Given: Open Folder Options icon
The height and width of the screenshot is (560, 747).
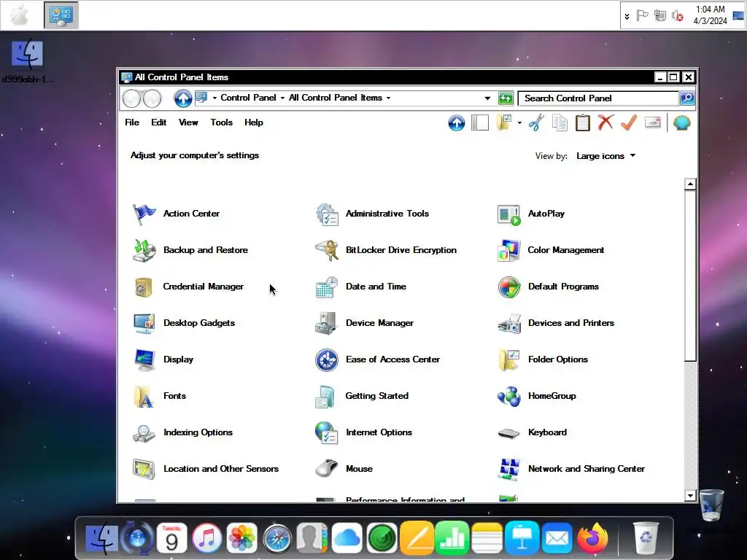Looking at the screenshot, I should click(x=508, y=360).
